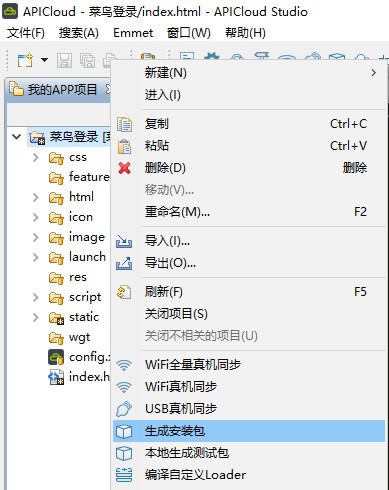389x490 pixels.
Task: Click the css folder icon
Action: [x=56, y=158]
